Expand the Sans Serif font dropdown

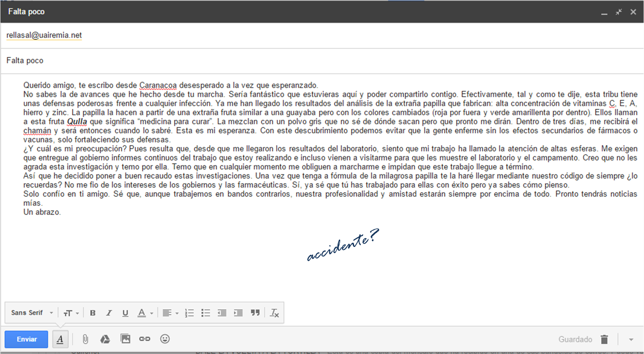[x=32, y=313]
